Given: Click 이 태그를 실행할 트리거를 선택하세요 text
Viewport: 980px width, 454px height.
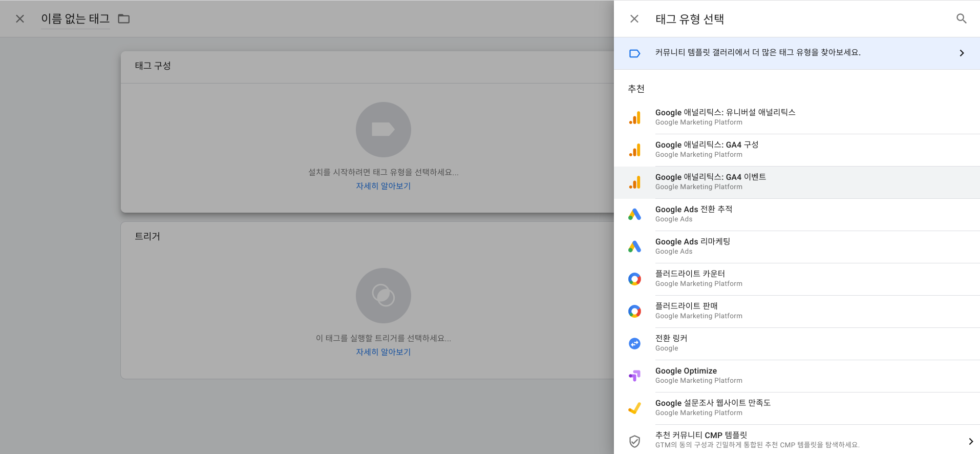Looking at the screenshot, I should [384, 338].
